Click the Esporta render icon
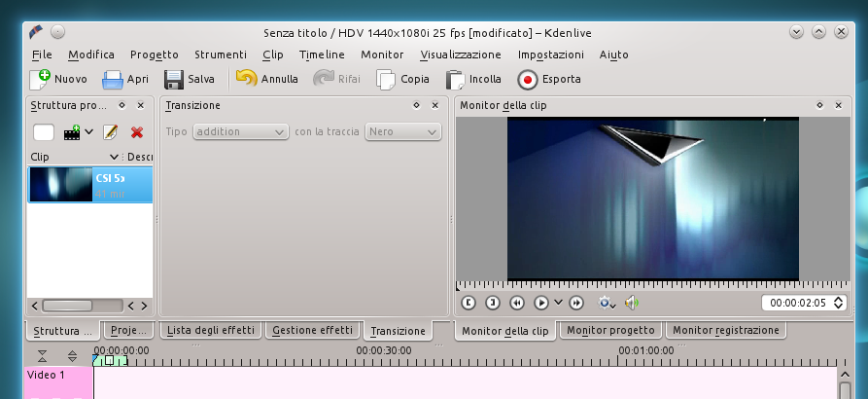 528,80
